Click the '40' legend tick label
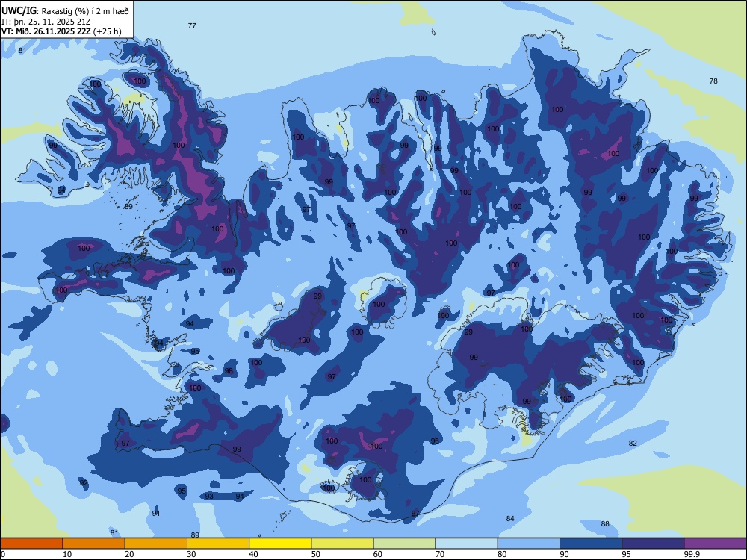Image resolution: width=747 pixels, height=560 pixels. 253,554
